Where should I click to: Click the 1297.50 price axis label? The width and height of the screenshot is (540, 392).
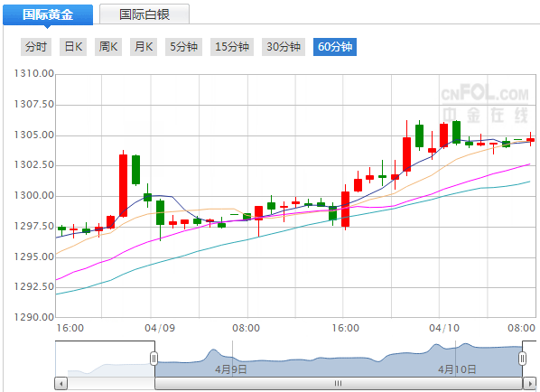[x=34, y=227]
